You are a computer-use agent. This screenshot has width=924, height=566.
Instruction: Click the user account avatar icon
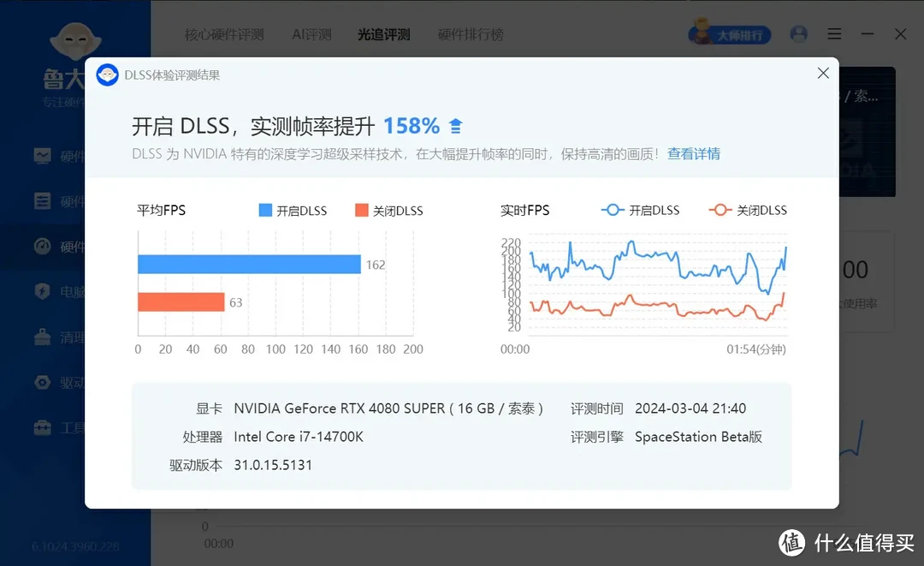(x=798, y=33)
